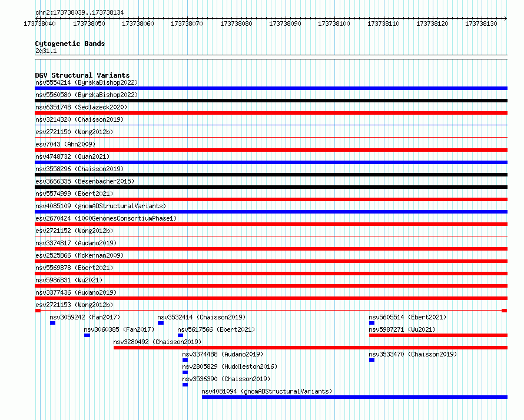Click the small blue marker under nsv3532414
Screen dimensions: 524x420
[161, 323]
